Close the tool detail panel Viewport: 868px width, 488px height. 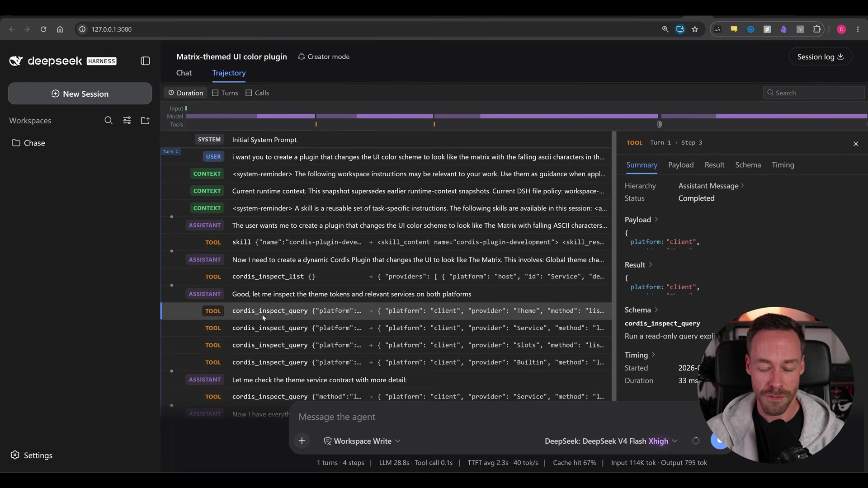tap(856, 144)
